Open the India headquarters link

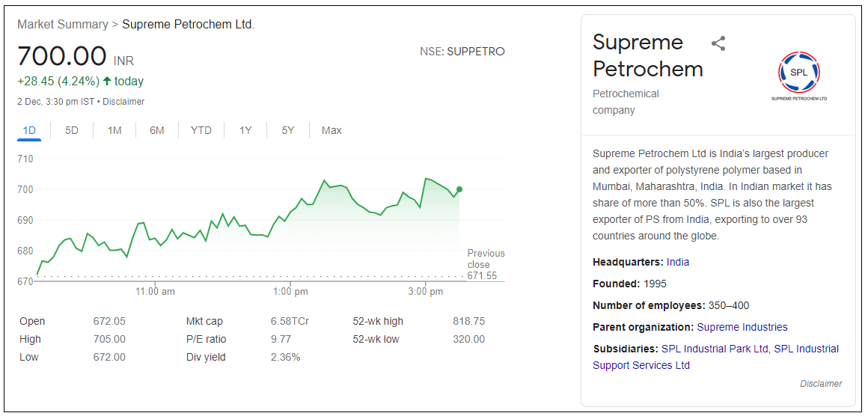678,262
